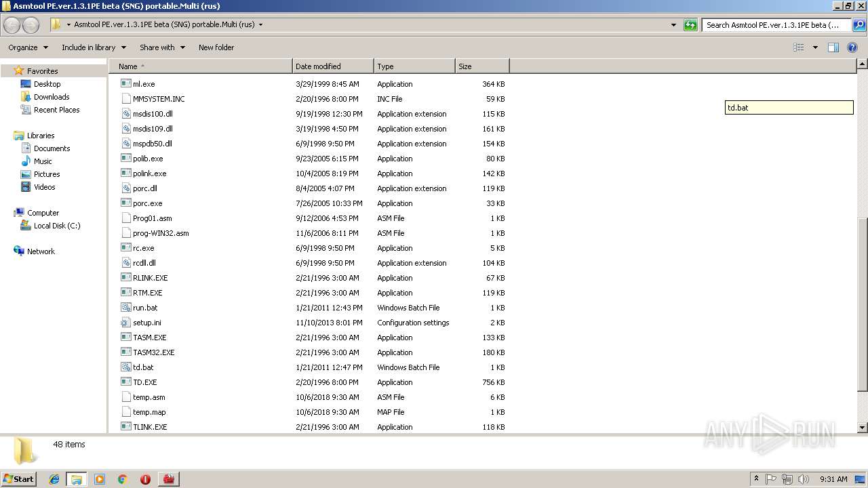Open the Include in library dropdown

pos(94,47)
